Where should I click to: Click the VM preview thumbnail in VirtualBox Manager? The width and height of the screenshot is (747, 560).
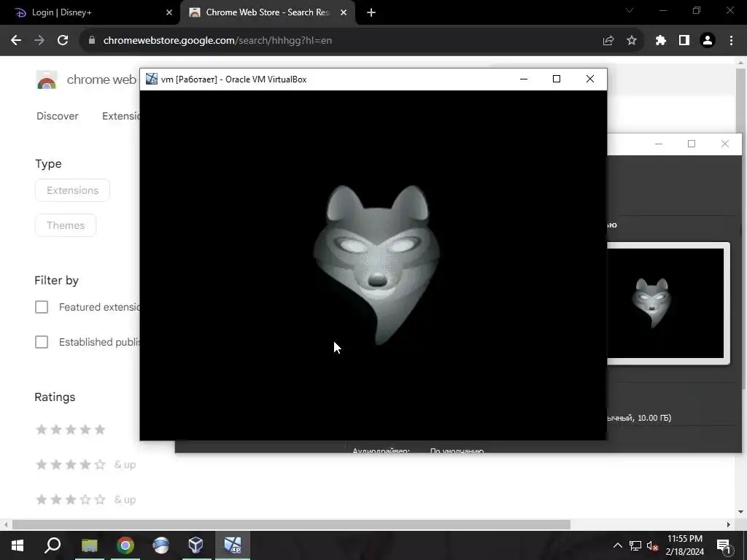tap(665, 303)
